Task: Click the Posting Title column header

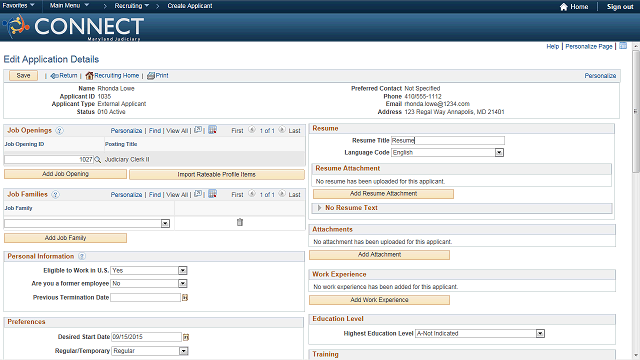Action: [121, 144]
